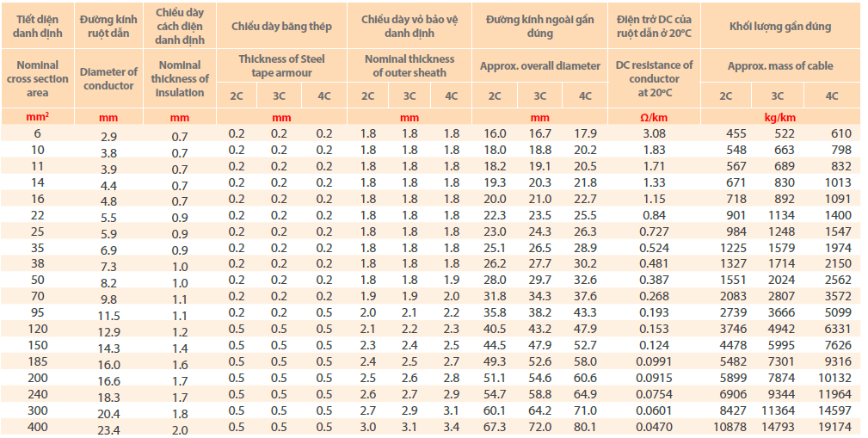Click the 'Approx. overall diameter' header
Image resolution: width=868 pixels, height=438 pixels.
point(539,65)
